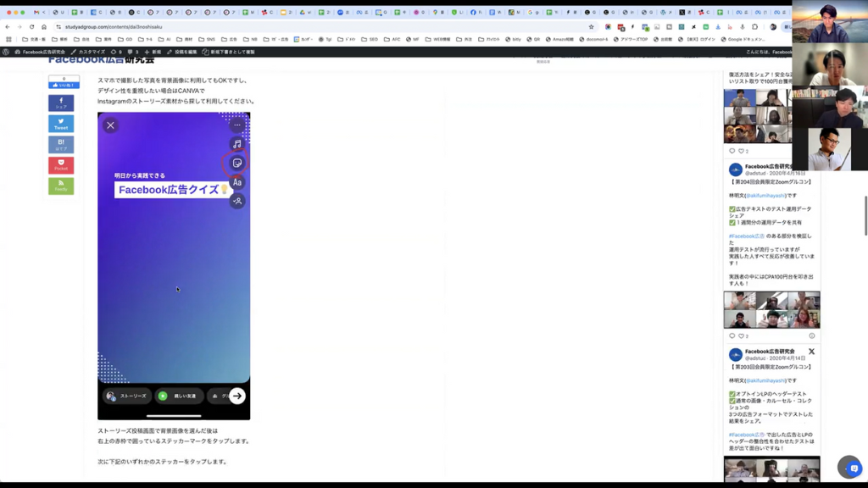Reply to the tweet posted 2020年4月16日
The height and width of the screenshot is (488, 868).
(732, 335)
